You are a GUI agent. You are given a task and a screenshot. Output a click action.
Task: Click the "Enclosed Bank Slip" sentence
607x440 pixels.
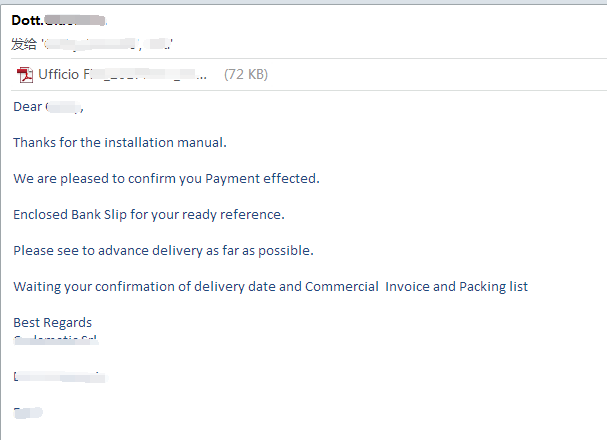[x=149, y=214]
